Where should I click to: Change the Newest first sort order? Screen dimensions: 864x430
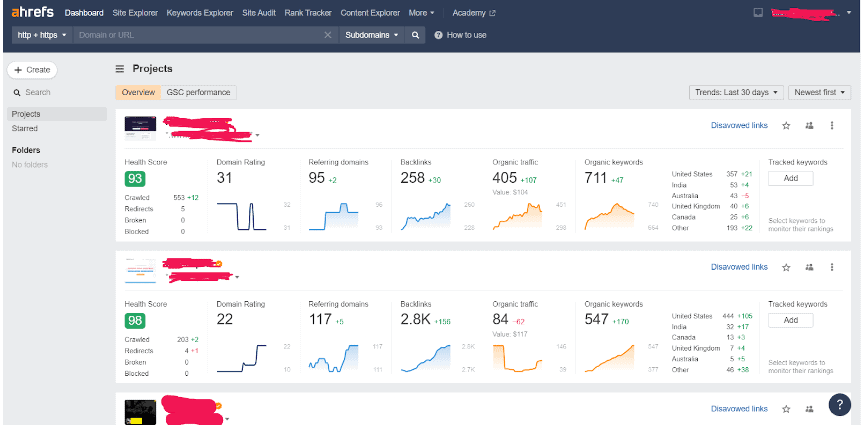pos(819,92)
